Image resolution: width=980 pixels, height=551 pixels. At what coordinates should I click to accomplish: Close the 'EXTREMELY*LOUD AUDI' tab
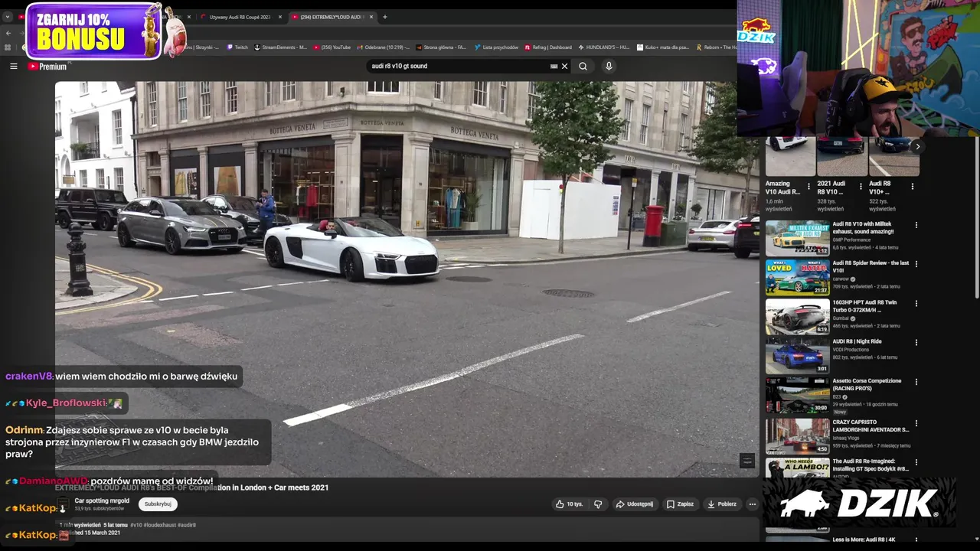pyautogui.click(x=371, y=17)
